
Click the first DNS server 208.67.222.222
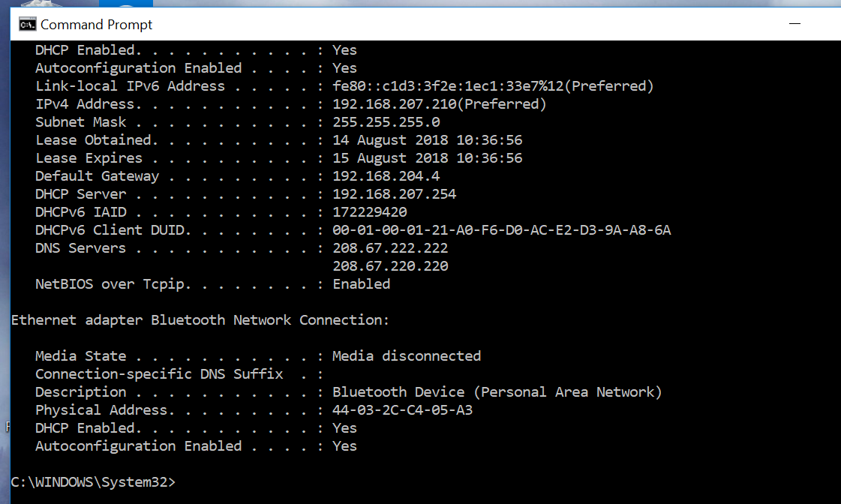(390, 248)
